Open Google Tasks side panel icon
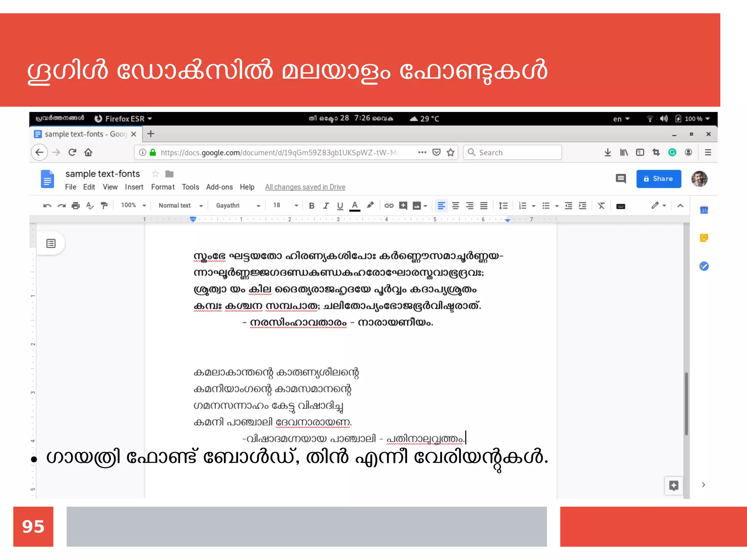This screenshot has width=747, height=560. tap(704, 266)
